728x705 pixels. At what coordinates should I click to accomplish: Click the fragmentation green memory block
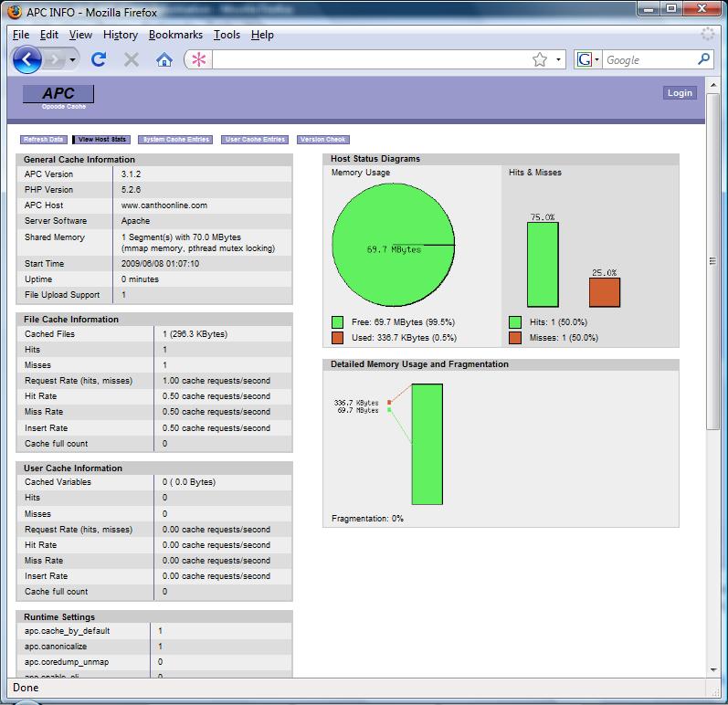(427, 444)
